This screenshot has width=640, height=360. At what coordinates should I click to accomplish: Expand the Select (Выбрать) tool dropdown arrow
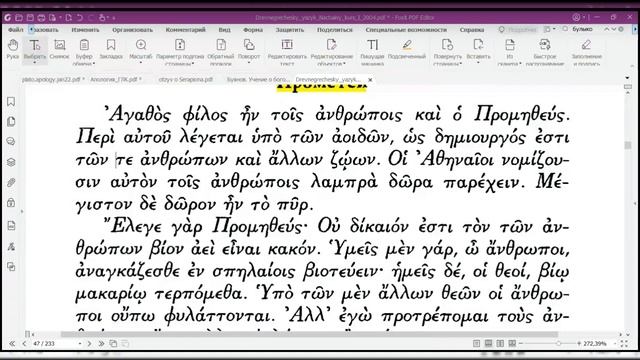(x=35, y=63)
